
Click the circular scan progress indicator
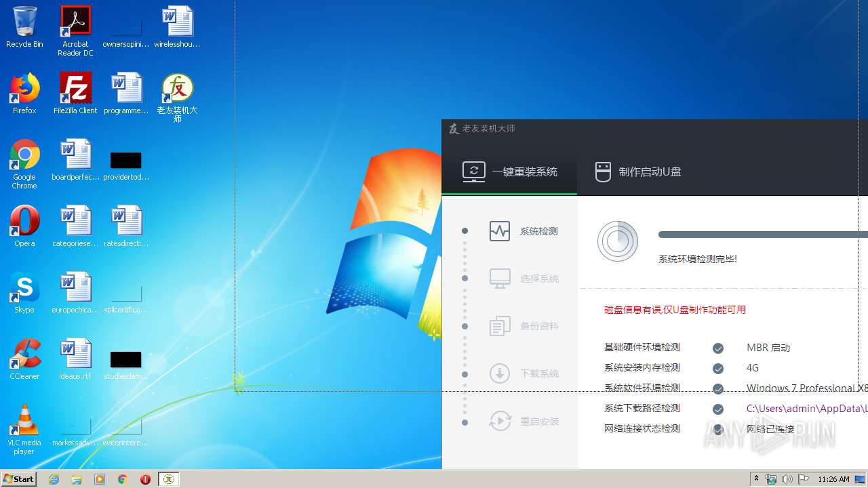[618, 241]
